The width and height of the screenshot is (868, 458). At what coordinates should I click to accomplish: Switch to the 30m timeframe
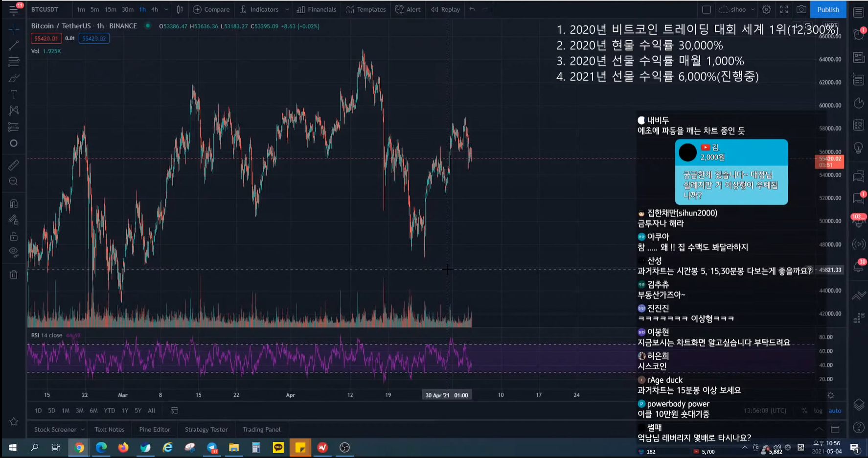pyautogui.click(x=127, y=9)
